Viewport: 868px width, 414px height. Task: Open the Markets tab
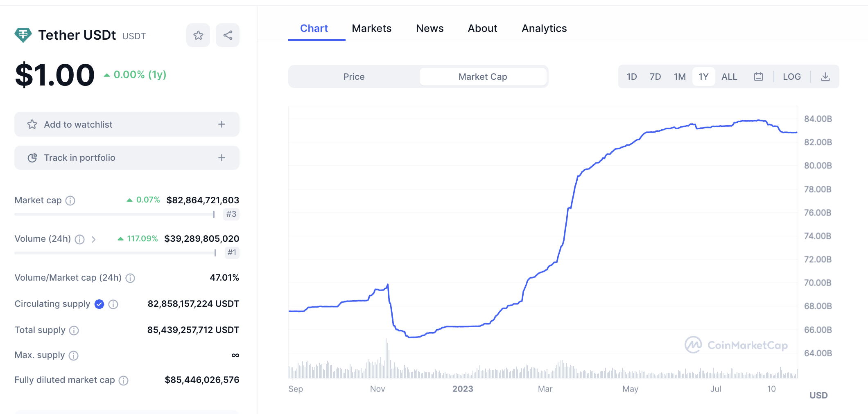coord(371,28)
